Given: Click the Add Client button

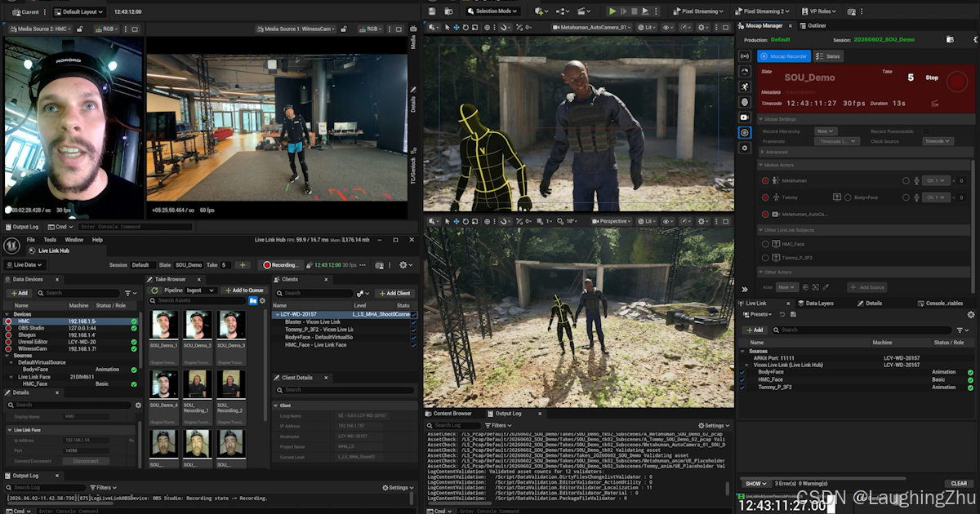Looking at the screenshot, I should pyautogui.click(x=395, y=293).
